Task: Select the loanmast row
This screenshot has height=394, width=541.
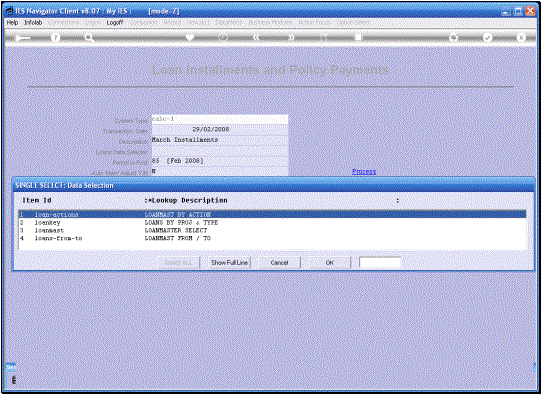Action: pyautogui.click(x=272, y=230)
